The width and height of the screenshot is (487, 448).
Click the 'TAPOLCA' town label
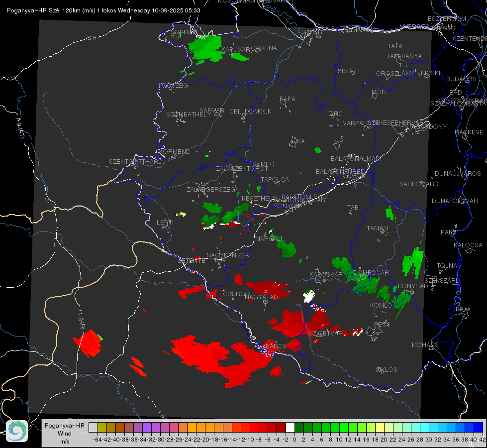[x=275, y=179]
